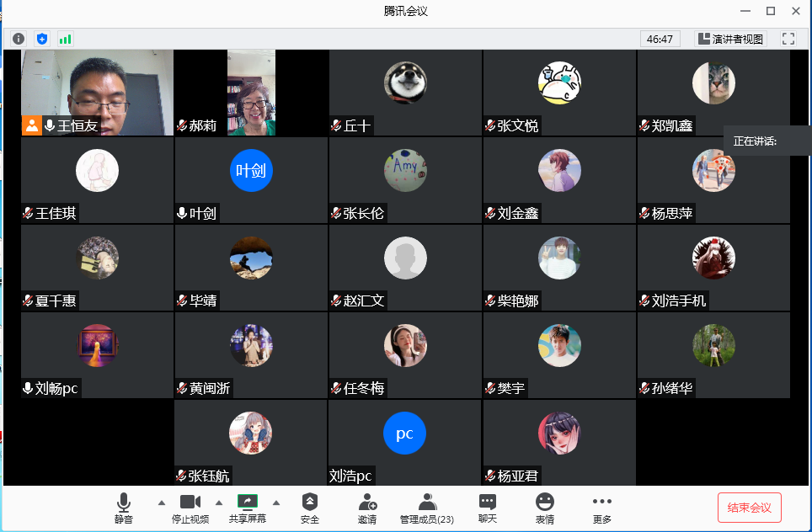Screen dimensions: 812x532
Task: Expand share options arrow beside Share Screen
Action: click(x=276, y=503)
